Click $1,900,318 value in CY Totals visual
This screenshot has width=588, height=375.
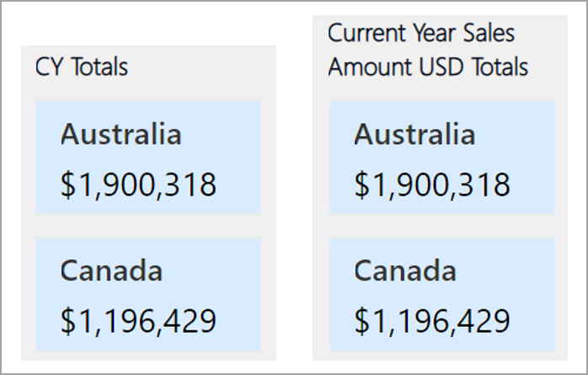(x=138, y=185)
